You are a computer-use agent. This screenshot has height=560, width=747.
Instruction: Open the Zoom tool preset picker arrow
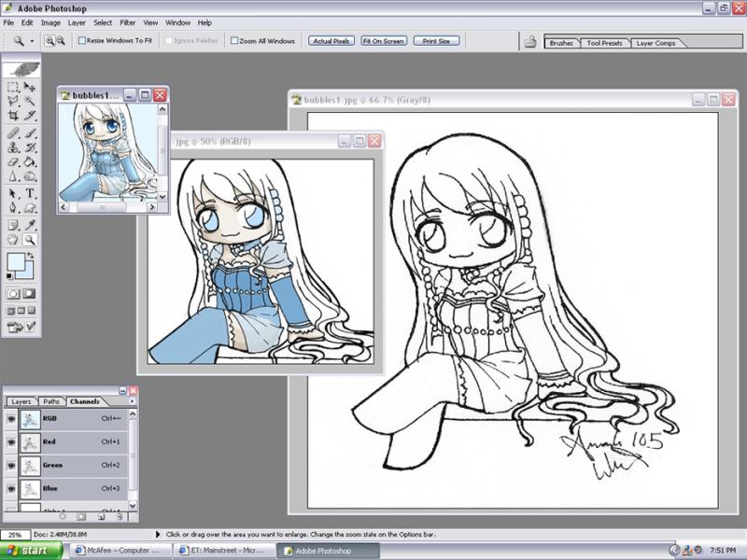coord(32,41)
